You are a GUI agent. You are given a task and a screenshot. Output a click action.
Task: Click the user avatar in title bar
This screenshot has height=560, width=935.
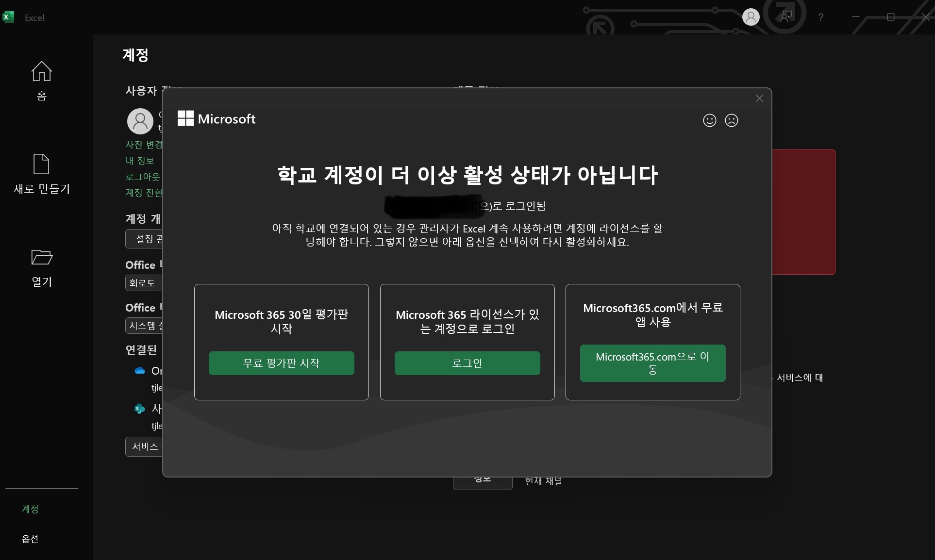point(751,17)
